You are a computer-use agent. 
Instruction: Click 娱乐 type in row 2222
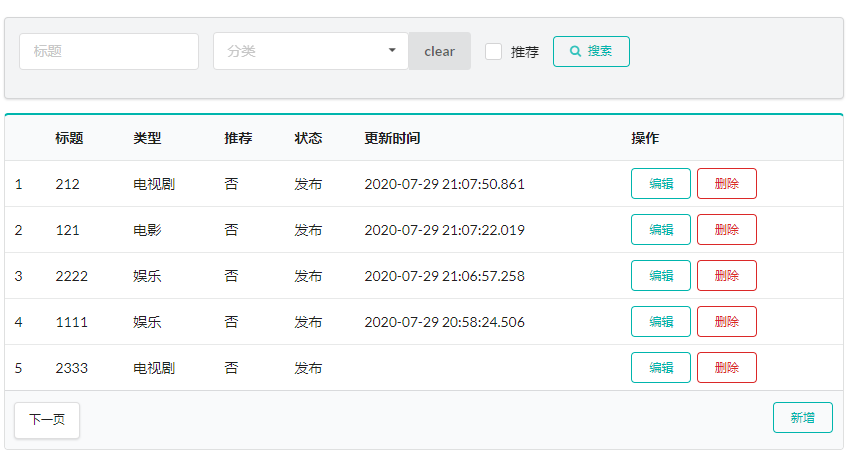147,276
